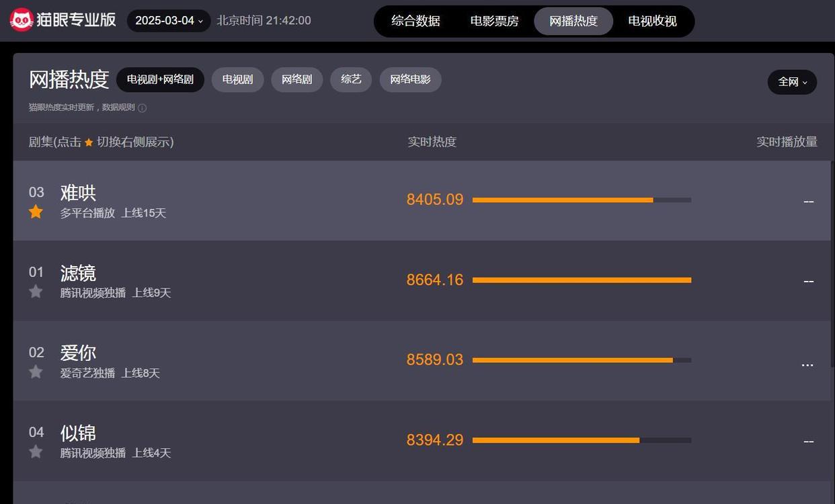Screen dimensions: 835x504
Task: Click heat value 8405.09
Action: (435, 200)
